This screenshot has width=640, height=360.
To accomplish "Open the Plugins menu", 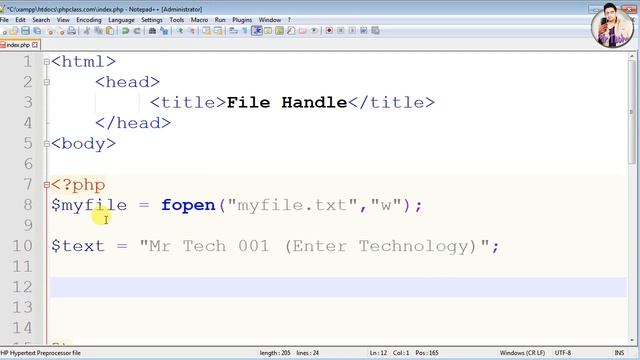I will click(242, 20).
